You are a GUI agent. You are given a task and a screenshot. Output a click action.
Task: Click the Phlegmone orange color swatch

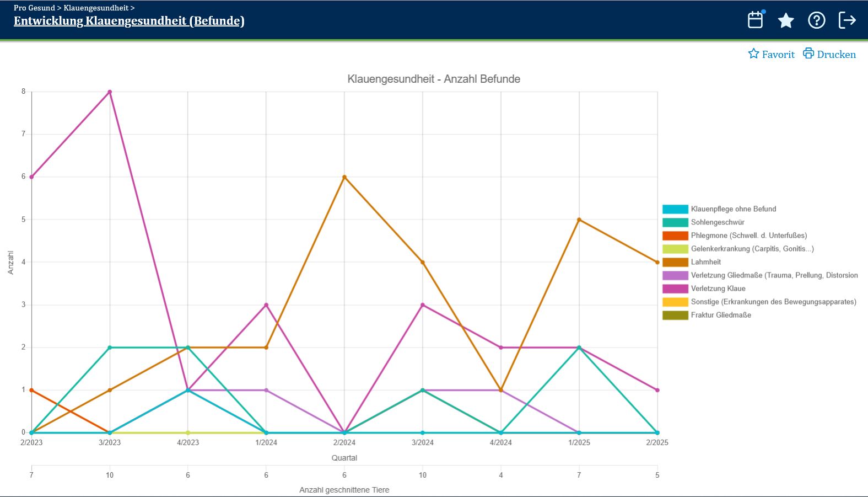point(675,236)
